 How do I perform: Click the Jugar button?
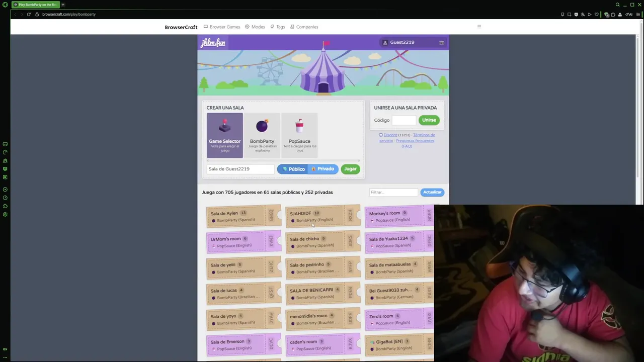350,169
